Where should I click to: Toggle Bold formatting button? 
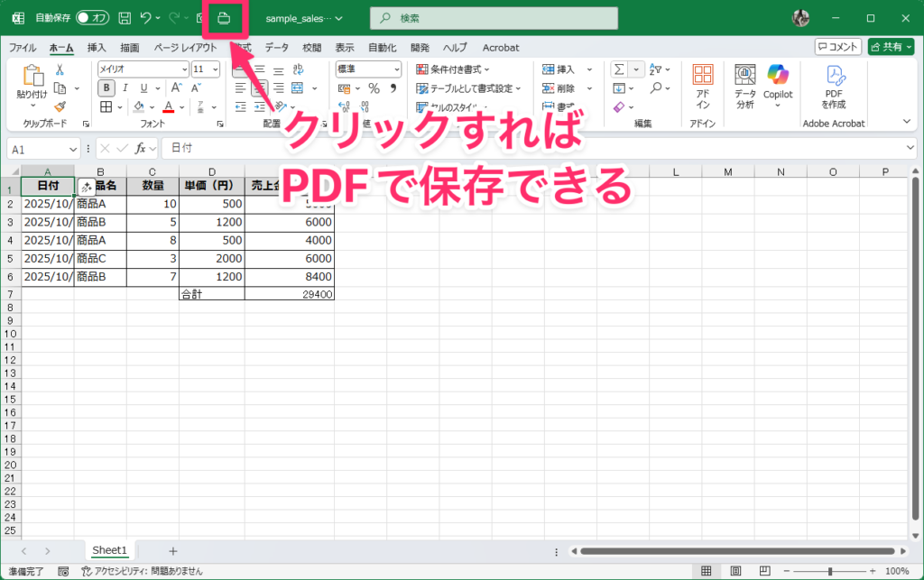coord(106,87)
